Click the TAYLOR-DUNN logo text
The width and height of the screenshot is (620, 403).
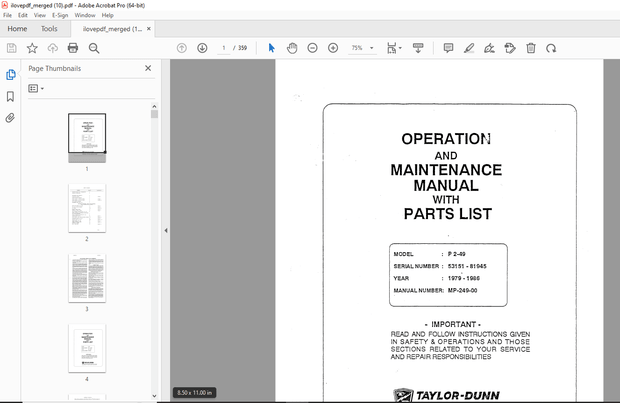tap(457, 395)
